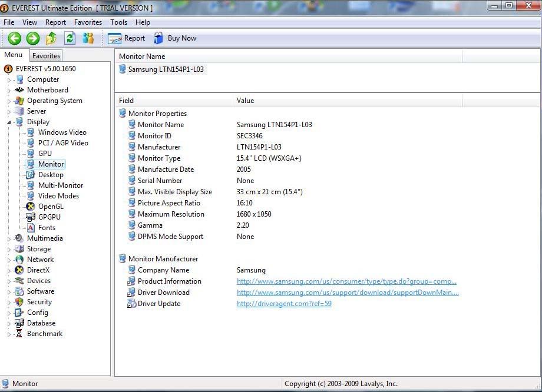Click the Buy Now toolbar button
542x392 pixels.
tap(175, 38)
